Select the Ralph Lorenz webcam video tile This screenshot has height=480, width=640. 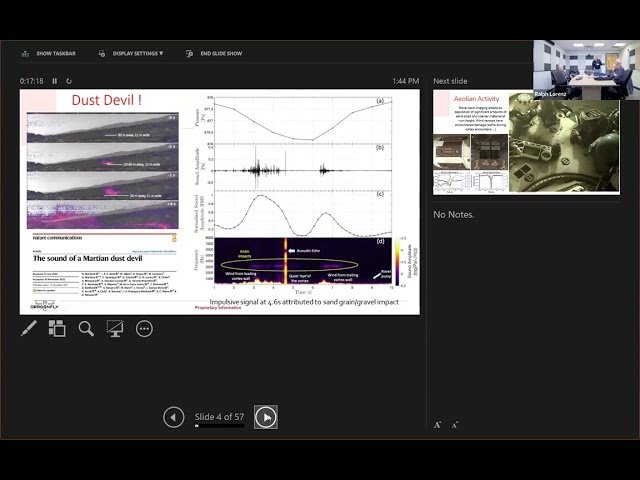click(x=585, y=69)
